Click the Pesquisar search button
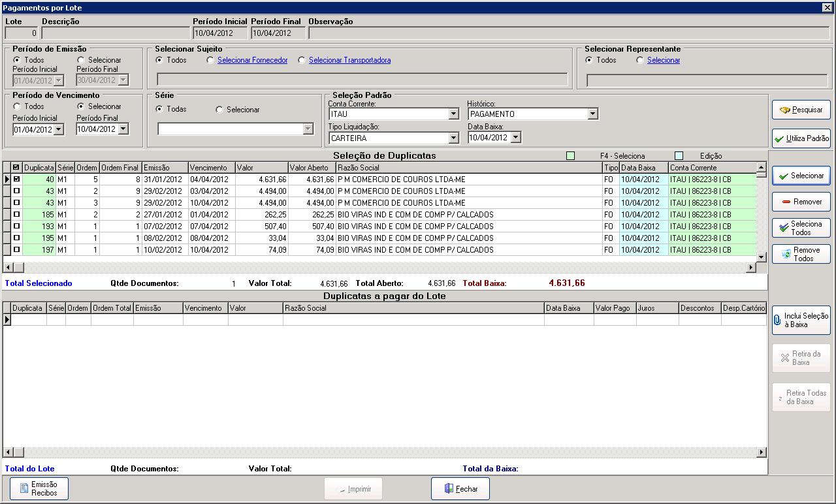Viewport: 836px width, 504px height. click(x=801, y=110)
